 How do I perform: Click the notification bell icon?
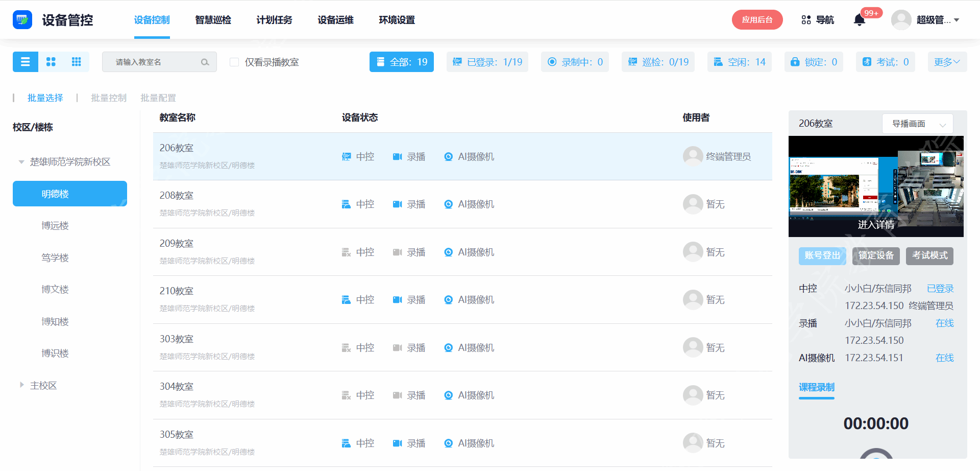coord(860,20)
